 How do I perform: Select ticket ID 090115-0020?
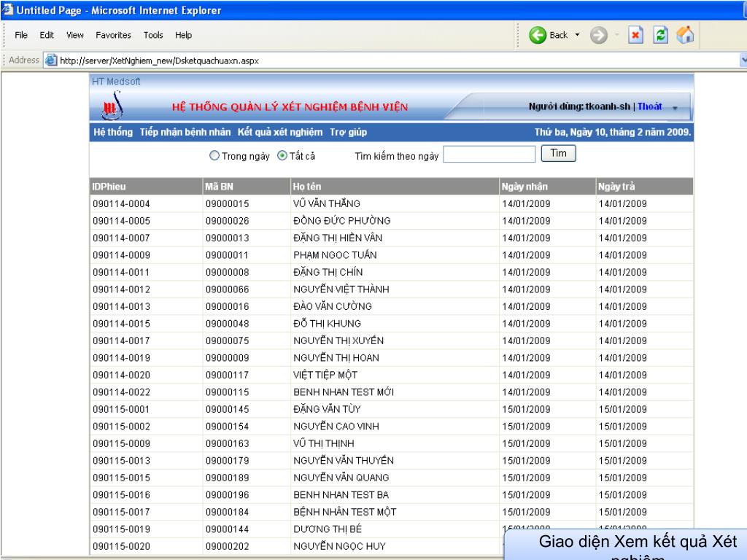(x=122, y=547)
